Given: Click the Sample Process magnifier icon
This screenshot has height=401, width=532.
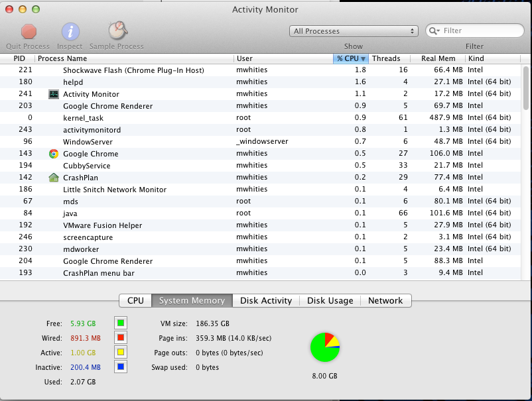Looking at the screenshot, I should [117, 30].
